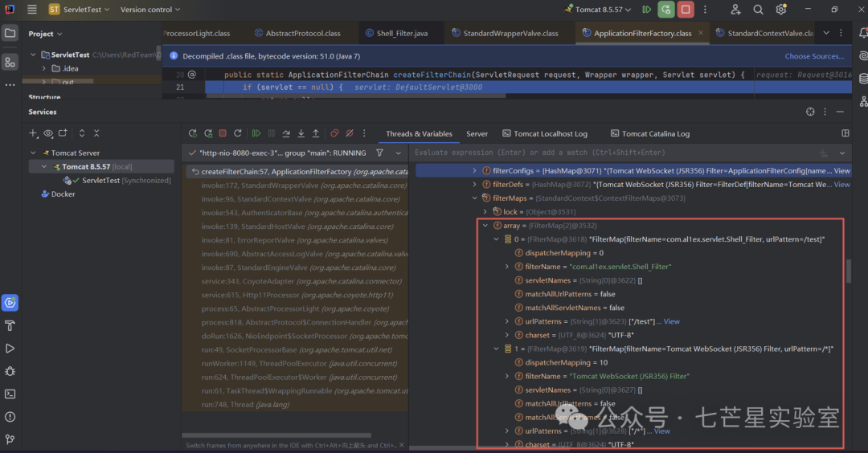868x453 pixels.
Task: Collapse array FilterMap[2] node
Action: tap(485, 226)
